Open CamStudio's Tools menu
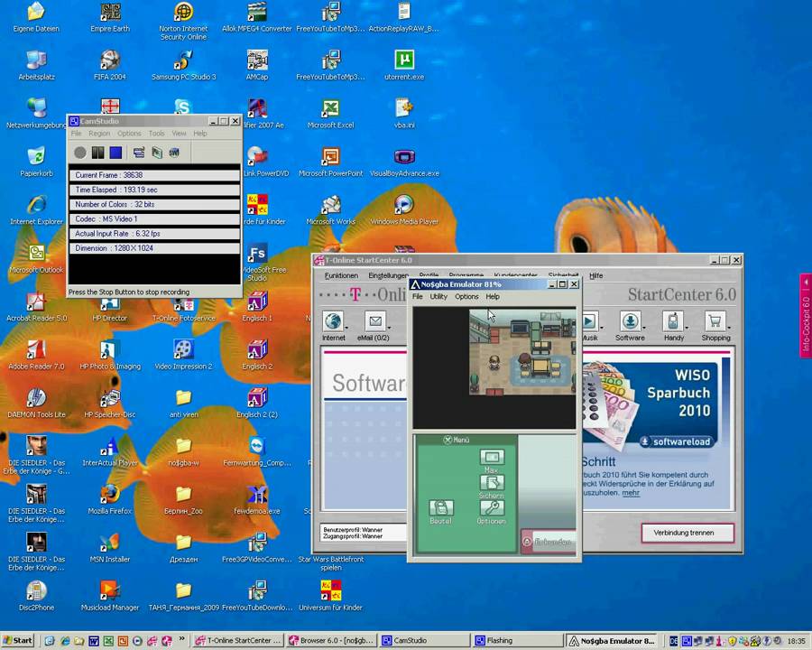Image resolution: width=812 pixels, height=650 pixels. click(x=156, y=134)
